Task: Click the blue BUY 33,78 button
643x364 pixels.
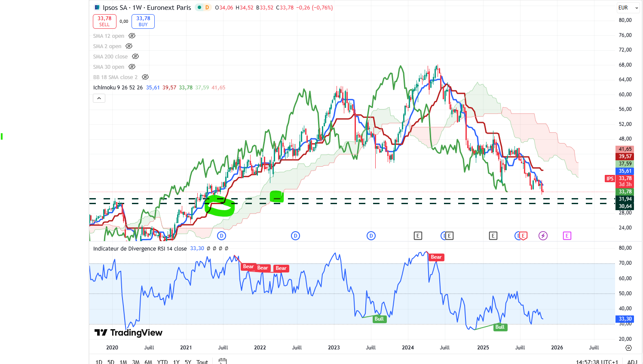Action: [x=143, y=21]
